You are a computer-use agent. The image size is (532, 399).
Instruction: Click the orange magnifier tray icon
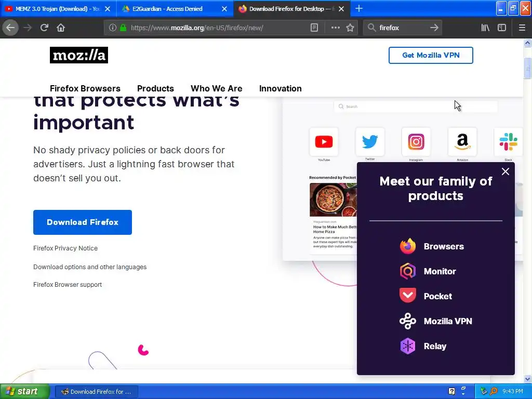point(494,392)
